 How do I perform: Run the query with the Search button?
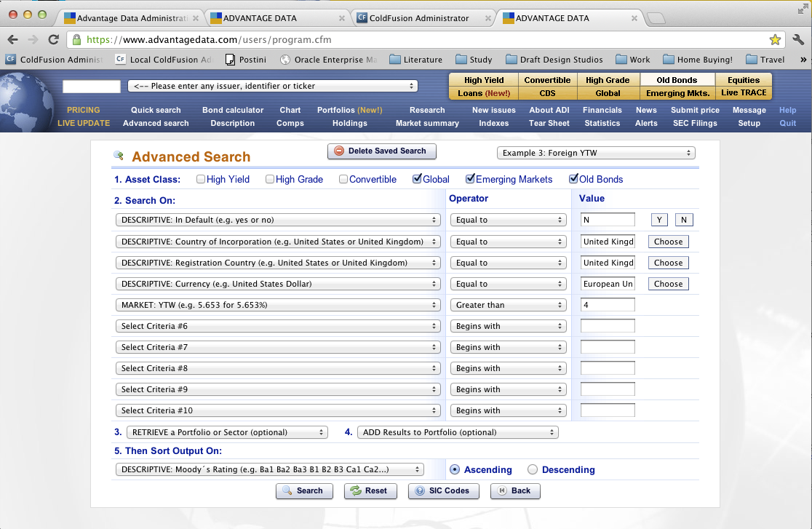[304, 490]
